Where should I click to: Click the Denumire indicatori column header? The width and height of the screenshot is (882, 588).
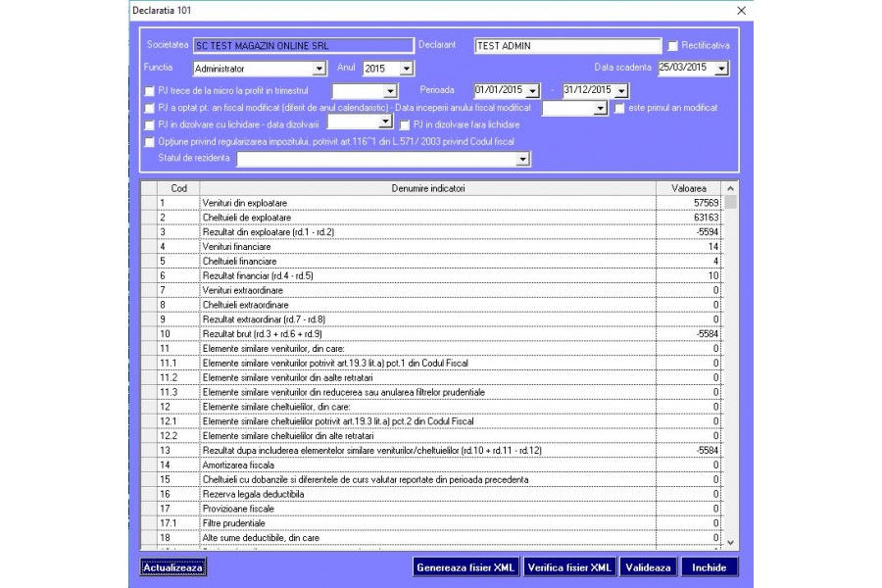click(x=428, y=188)
